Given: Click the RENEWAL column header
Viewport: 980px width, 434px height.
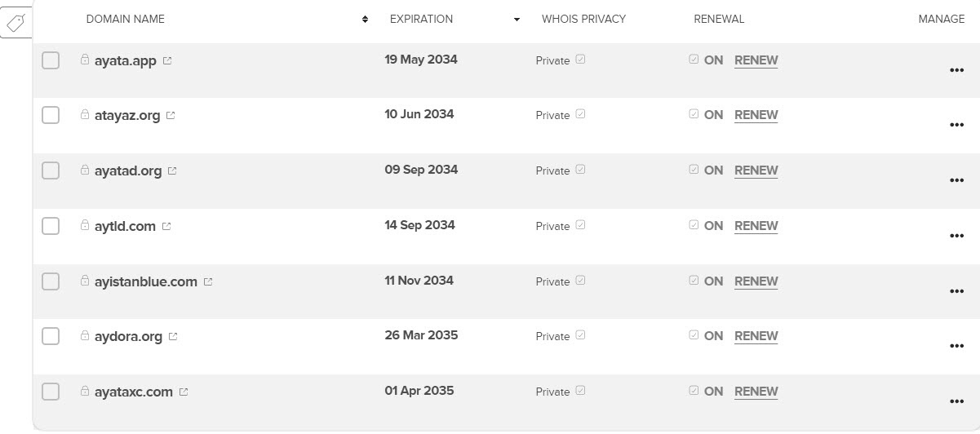Looking at the screenshot, I should click(719, 19).
